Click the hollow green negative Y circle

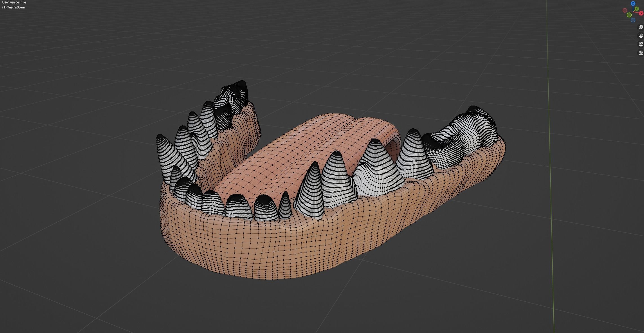tap(629, 15)
